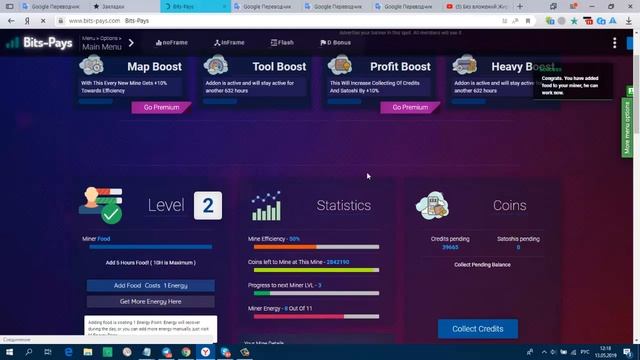Click Yandex Browser taskbar icon

coord(205,352)
